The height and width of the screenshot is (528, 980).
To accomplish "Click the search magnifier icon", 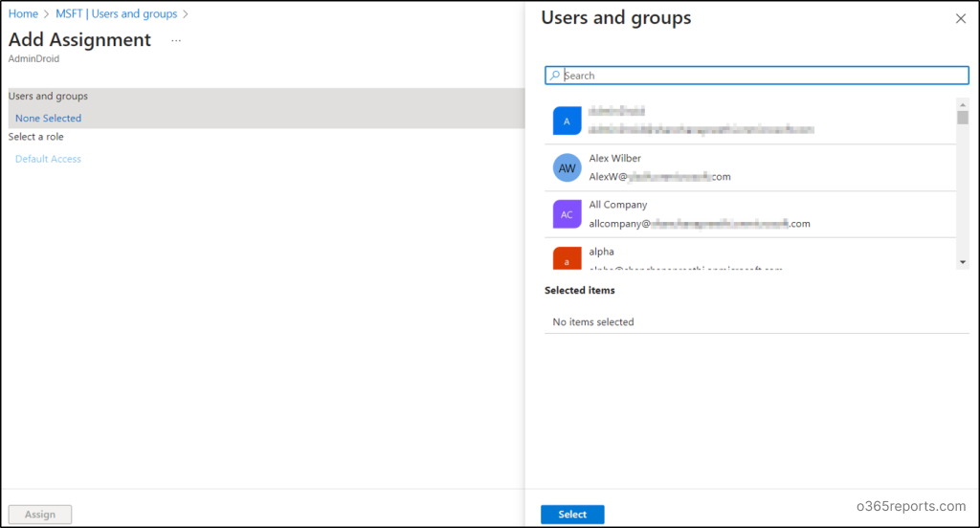I will coord(554,76).
